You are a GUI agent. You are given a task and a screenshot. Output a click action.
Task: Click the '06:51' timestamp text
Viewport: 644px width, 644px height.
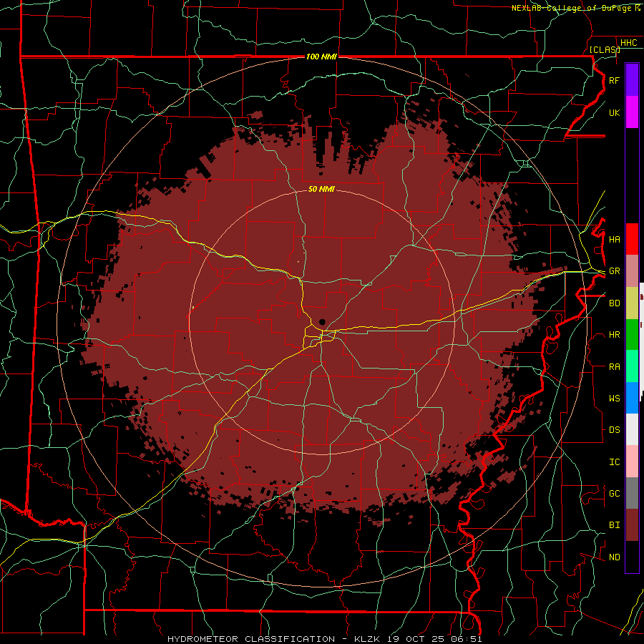466,639
